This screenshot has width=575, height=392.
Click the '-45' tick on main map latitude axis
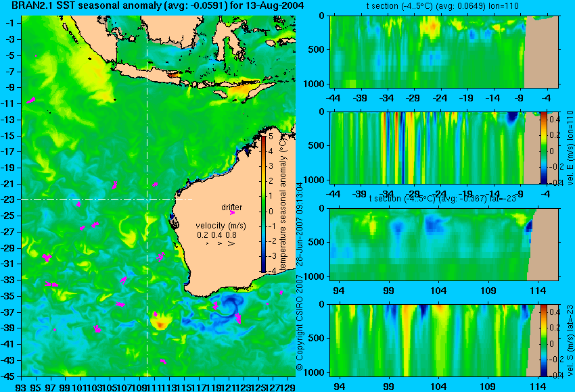point(8,376)
